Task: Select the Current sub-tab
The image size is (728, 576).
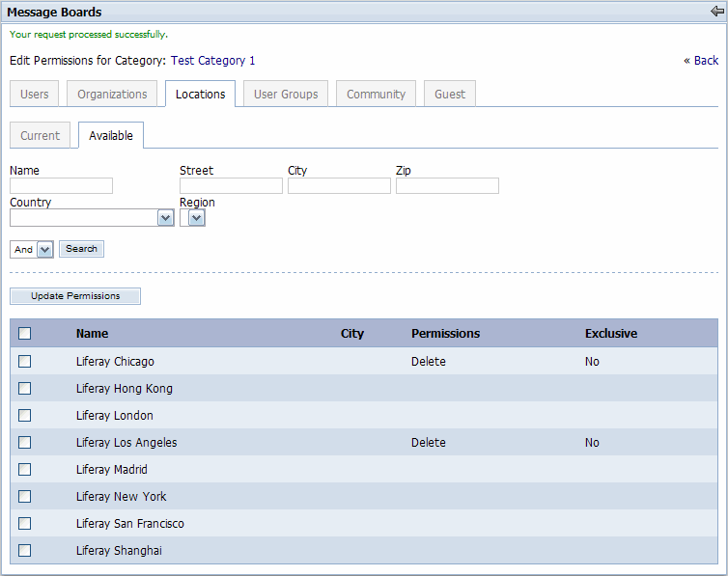Action: tap(41, 136)
